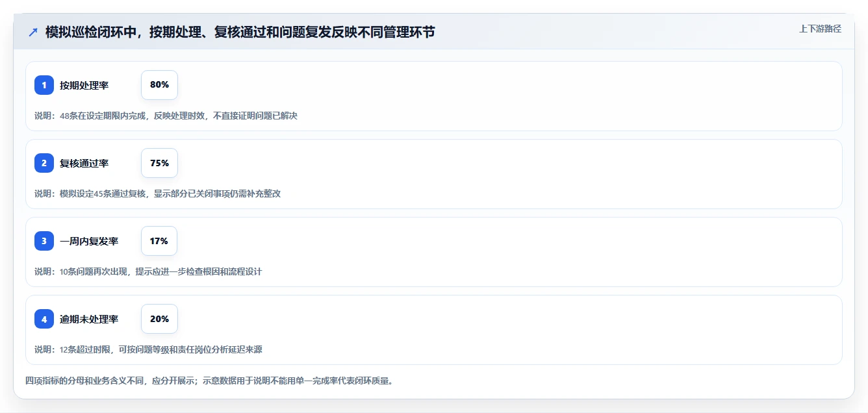The width and height of the screenshot is (868, 413).
Task: Click the number 3 badge for 一周内复发率
Action: (44, 241)
